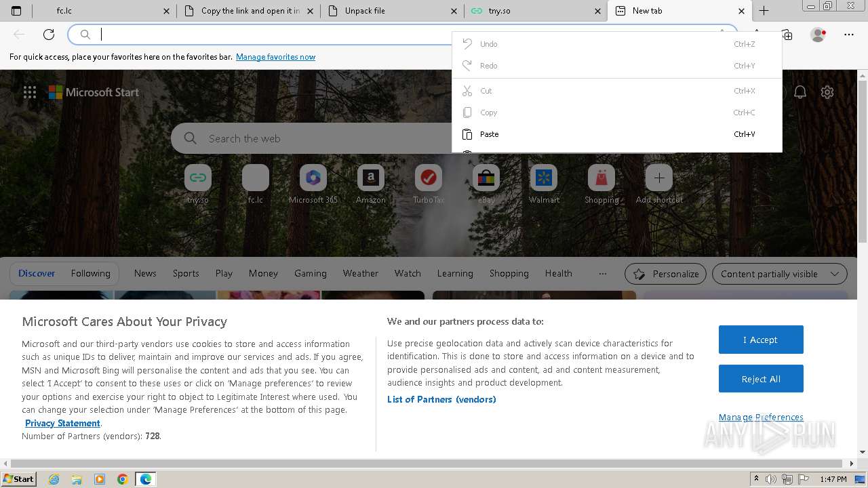Open the Amazon shortcut tile

click(x=371, y=184)
